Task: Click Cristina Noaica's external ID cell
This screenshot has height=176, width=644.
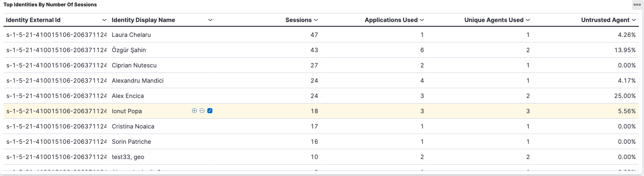Action: tap(56, 126)
